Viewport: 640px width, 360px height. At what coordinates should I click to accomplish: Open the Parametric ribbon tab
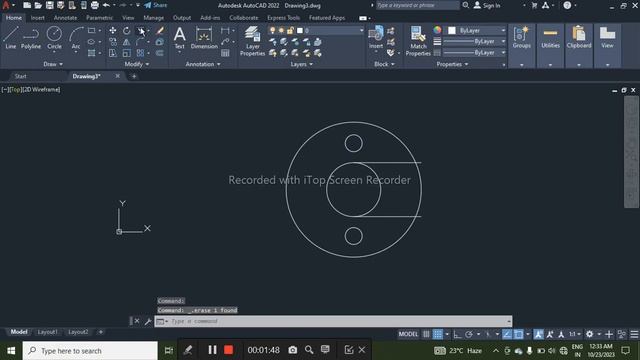click(x=99, y=18)
